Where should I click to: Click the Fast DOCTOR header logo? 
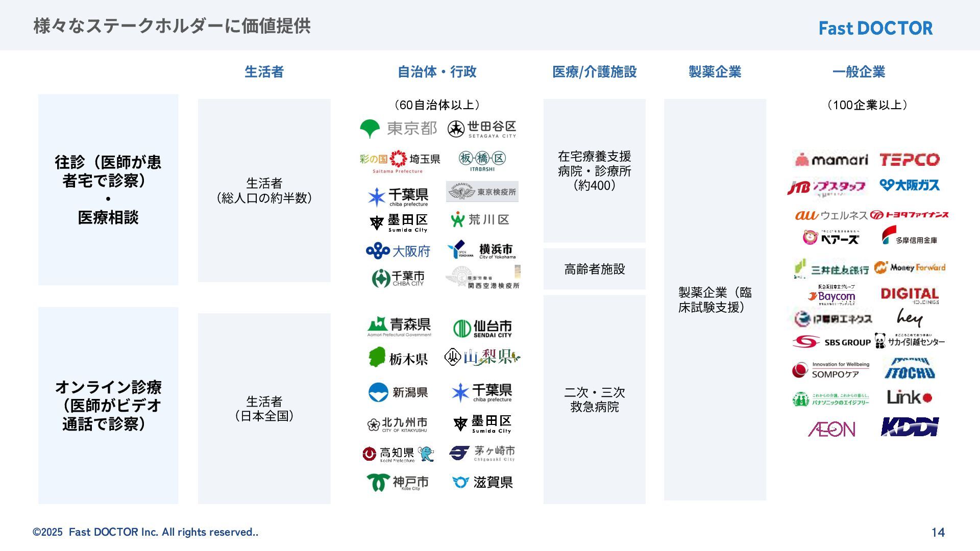875,28
